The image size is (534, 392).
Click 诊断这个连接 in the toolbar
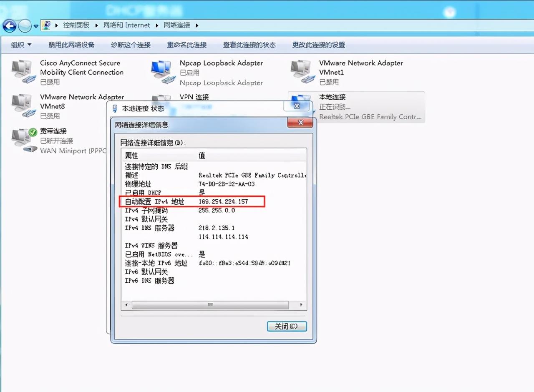click(x=131, y=45)
